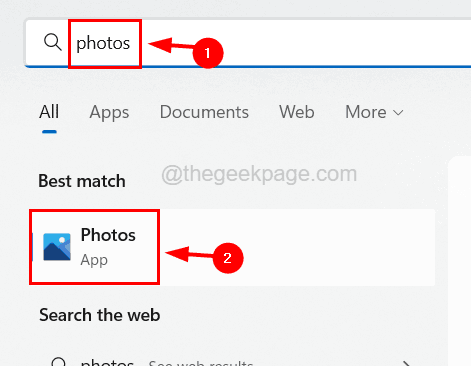Open Photos from the Best match title

point(108,235)
